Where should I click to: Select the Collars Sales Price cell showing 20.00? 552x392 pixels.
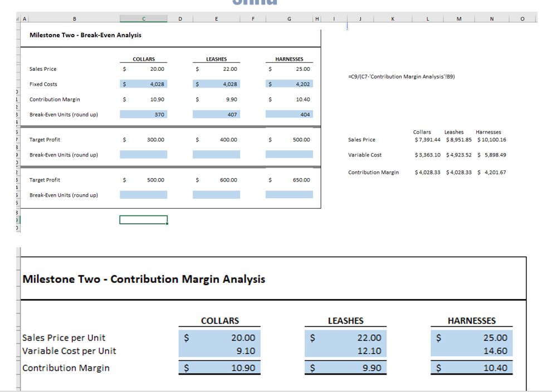[x=143, y=68]
